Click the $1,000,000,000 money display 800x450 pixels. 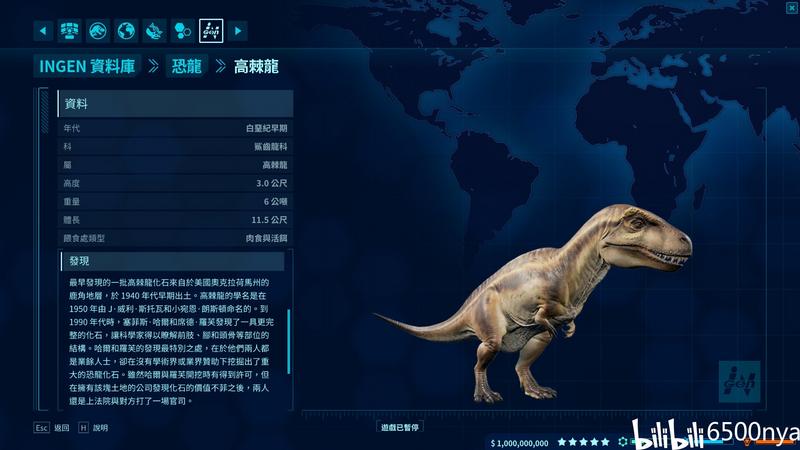tap(519, 443)
